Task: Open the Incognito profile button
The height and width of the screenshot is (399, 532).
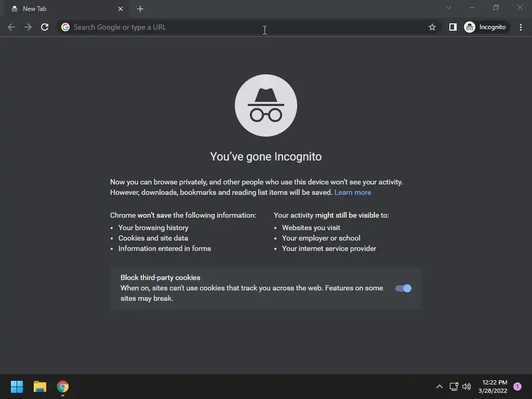Action: point(486,27)
